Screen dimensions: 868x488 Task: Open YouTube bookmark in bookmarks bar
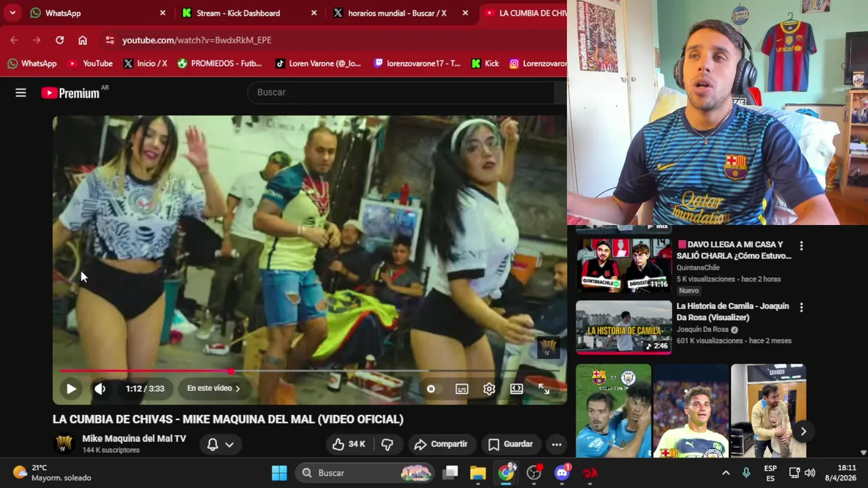[90, 63]
